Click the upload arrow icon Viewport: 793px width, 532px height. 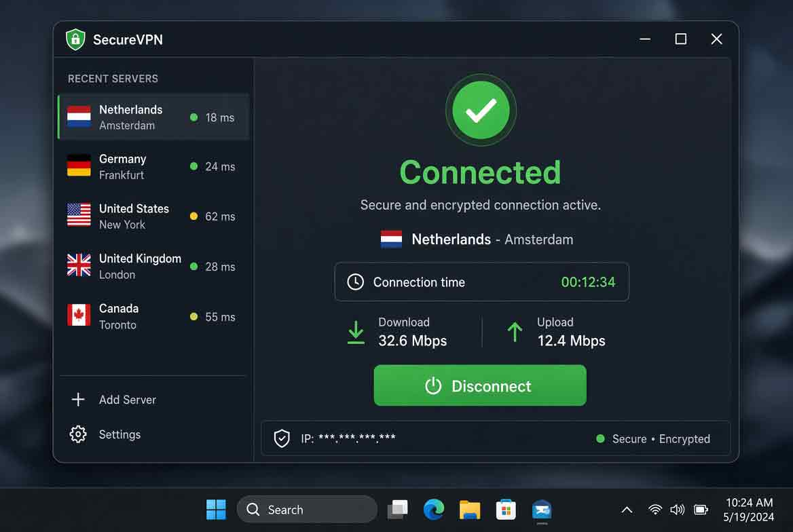[x=515, y=332]
